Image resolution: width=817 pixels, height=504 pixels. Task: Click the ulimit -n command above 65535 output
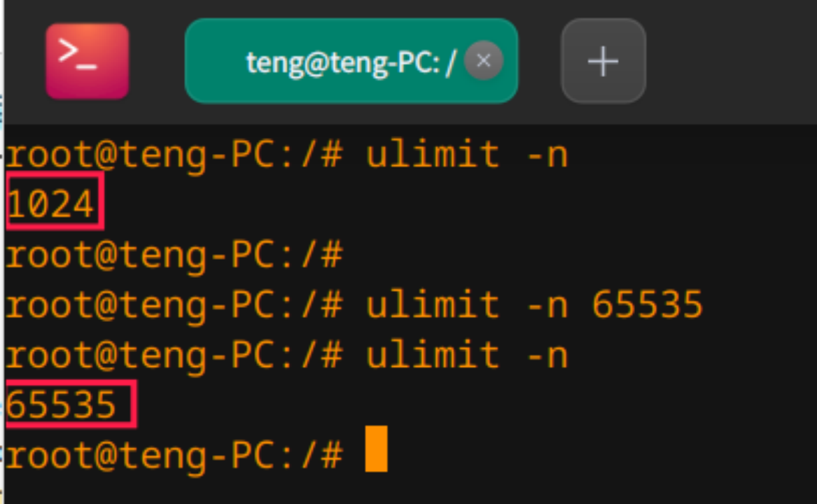coord(466,356)
